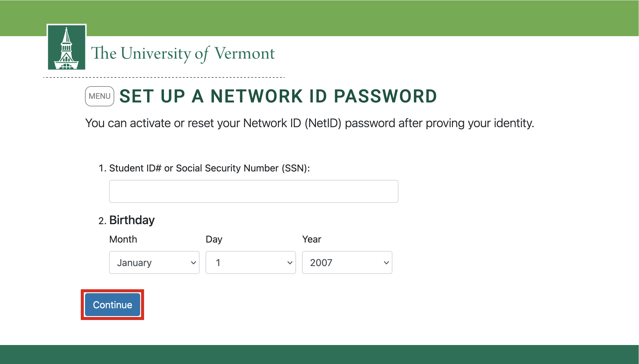Click the Birthday section label
Image resolution: width=639 pixels, height=364 pixels.
pyautogui.click(x=132, y=220)
